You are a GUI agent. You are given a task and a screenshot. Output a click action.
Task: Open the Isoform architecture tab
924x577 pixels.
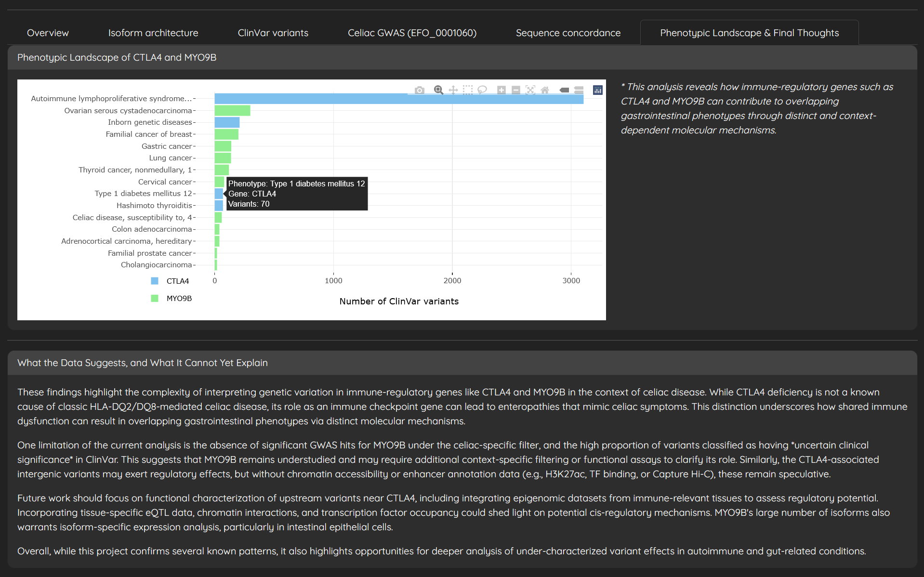coord(153,33)
